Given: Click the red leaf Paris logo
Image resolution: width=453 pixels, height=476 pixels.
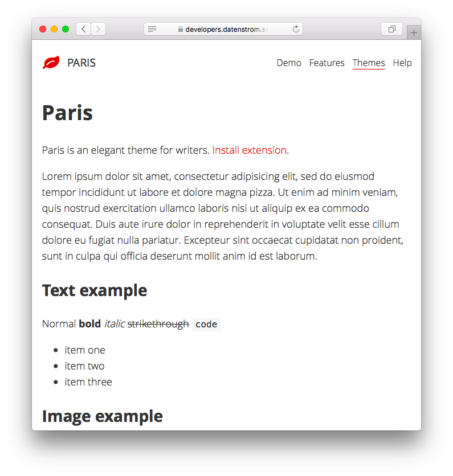Looking at the screenshot, I should (51, 63).
